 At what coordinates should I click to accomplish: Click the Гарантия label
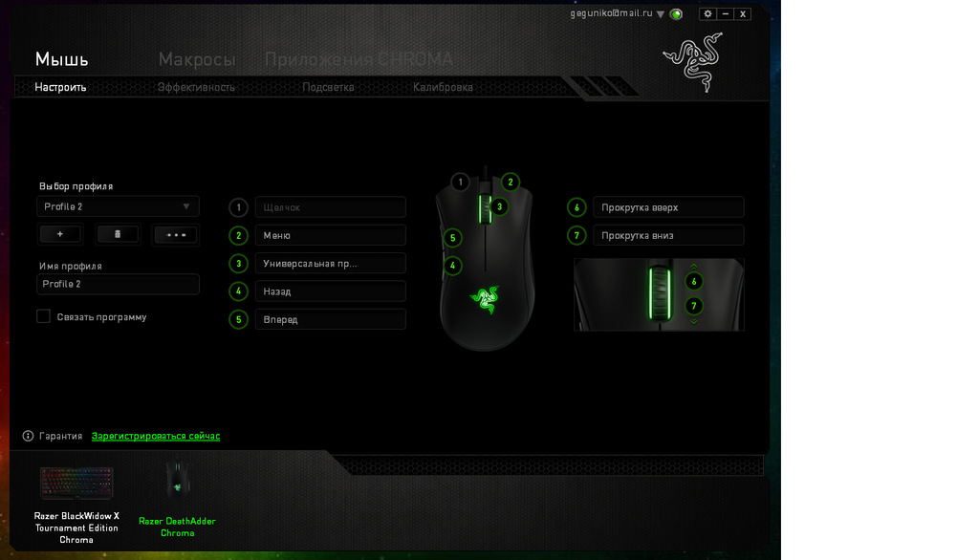(x=60, y=436)
